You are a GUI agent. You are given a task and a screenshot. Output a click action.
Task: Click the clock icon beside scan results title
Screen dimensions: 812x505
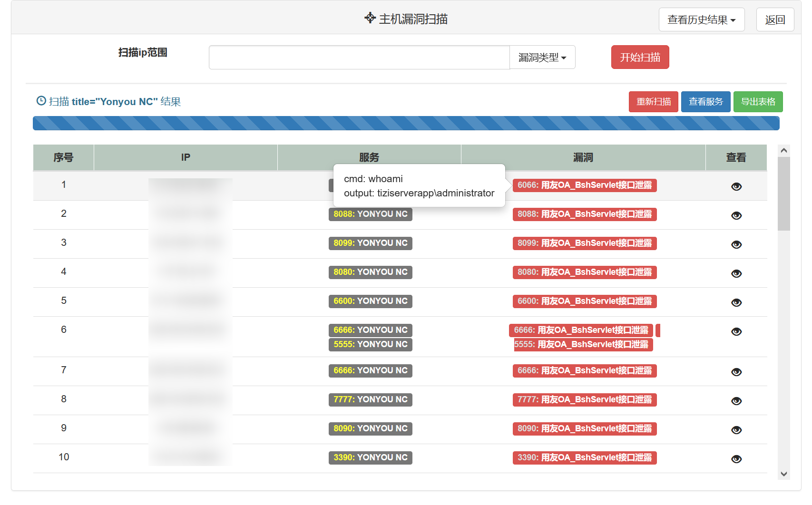41,101
